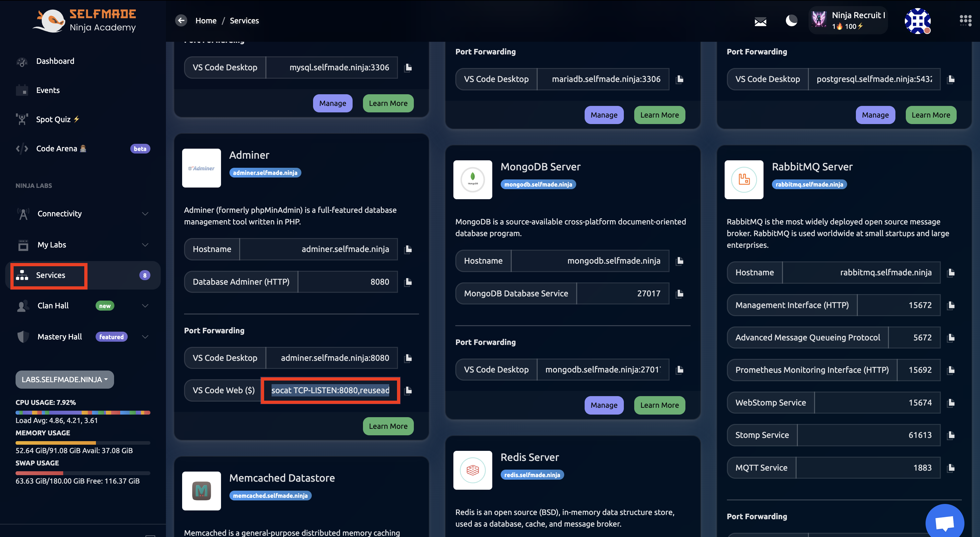Click socat command input field
The width and height of the screenshot is (980, 537).
[x=330, y=390]
